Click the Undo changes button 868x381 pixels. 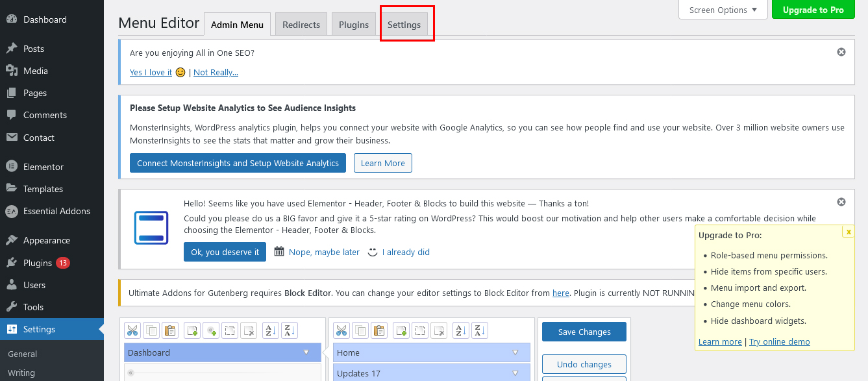coord(584,364)
